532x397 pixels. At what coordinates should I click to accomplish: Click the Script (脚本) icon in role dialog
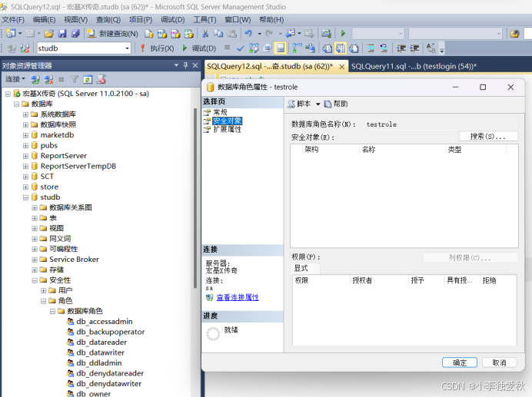point(291,104)
